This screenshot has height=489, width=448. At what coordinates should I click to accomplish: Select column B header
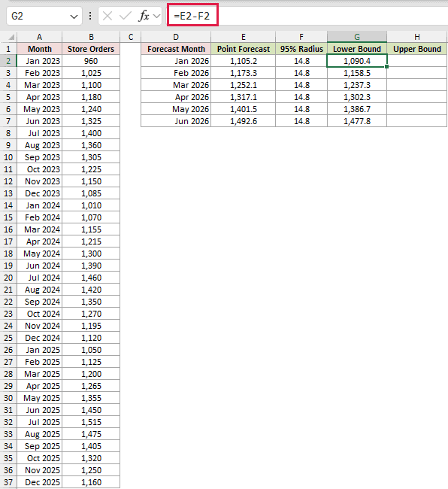pos(91,37)
